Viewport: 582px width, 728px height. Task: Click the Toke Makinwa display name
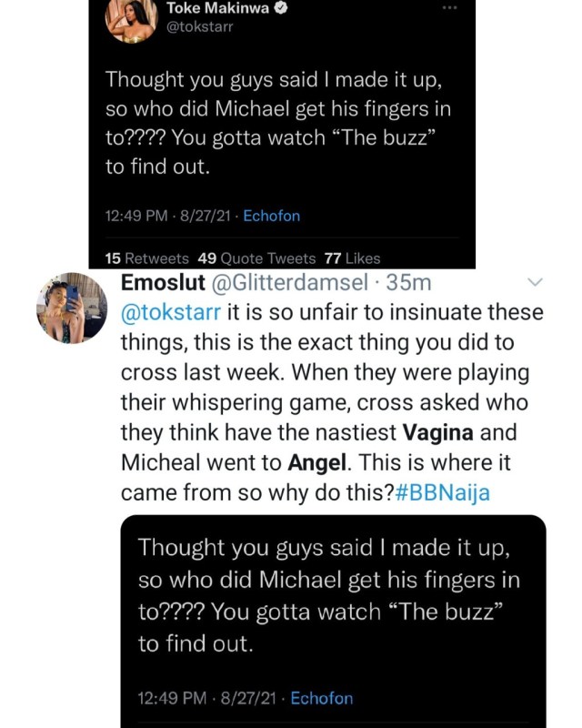[x=218, y=8]
